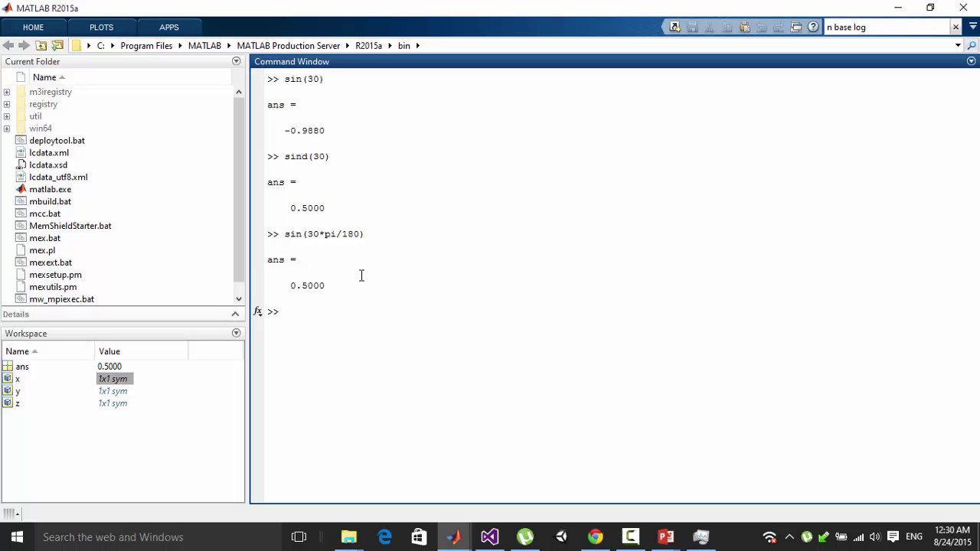Open Command Window panel actions menu
980x551 pixels.
pyautogui.click(x=971, y=61)
